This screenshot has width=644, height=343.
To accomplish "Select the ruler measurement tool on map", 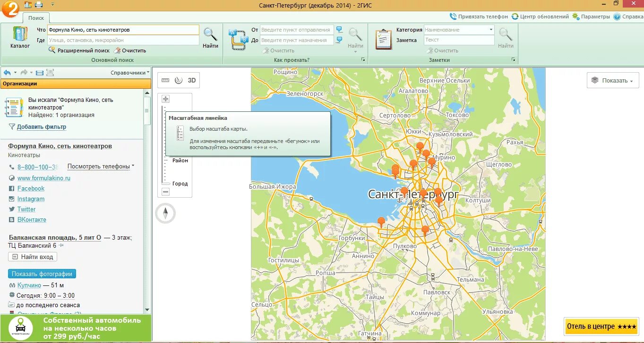I will 165,80.
